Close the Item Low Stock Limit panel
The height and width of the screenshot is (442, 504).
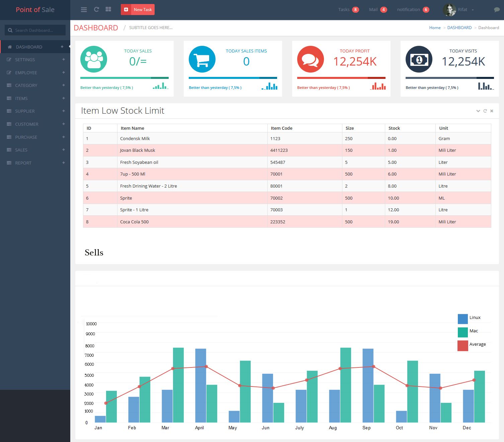(492, 111)
